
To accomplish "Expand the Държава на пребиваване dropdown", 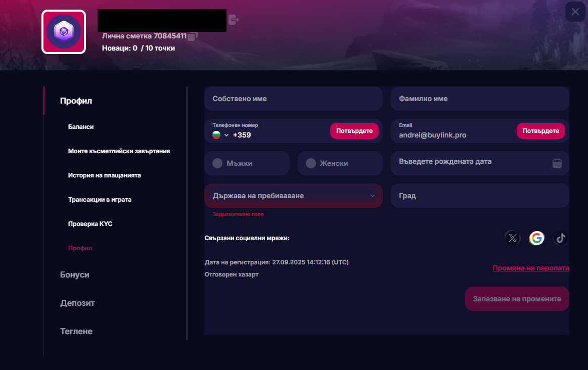I will pos(293,196).
